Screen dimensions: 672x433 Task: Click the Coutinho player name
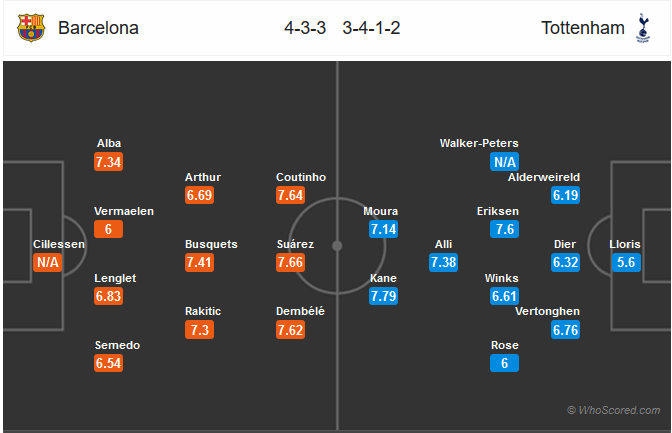coord(301,177)
